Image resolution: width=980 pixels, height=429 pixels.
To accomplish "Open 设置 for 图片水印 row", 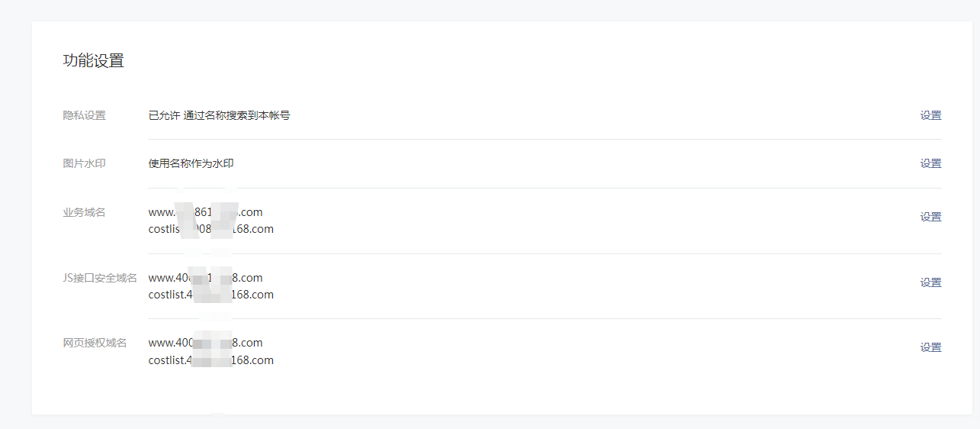I will click(930, 163).
